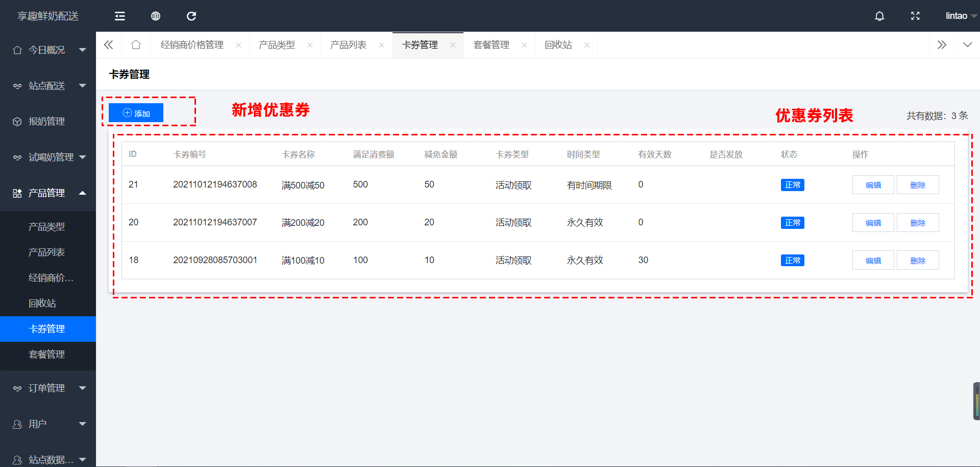The image size is (980, 467).
Task: Open the lintao user dropdown
Action: tap(960, 16)
